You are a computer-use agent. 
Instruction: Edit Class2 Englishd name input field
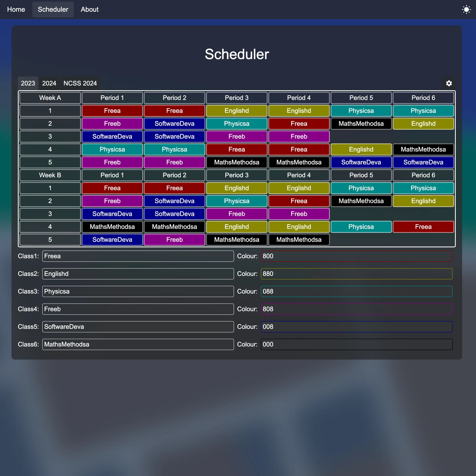(x=137, y=274)
